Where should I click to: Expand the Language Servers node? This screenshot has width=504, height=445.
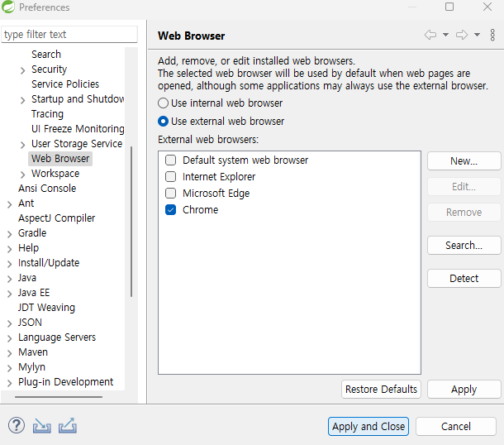tap(9, 338)
